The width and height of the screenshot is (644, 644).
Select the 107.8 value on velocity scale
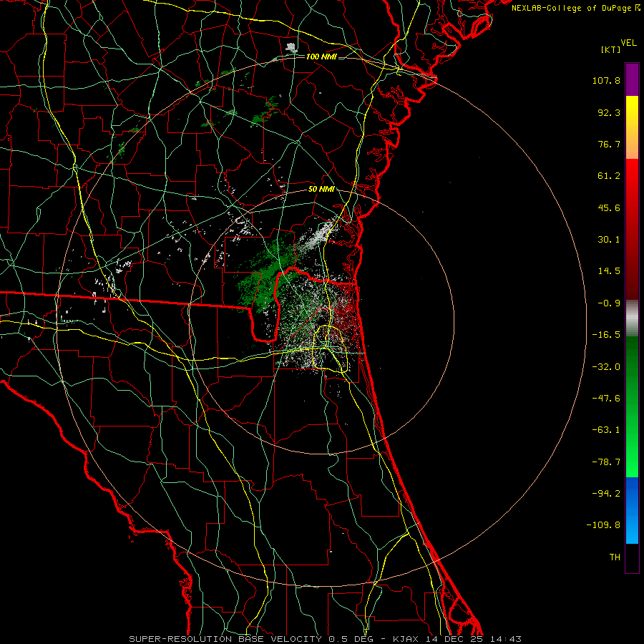point(606,80)
